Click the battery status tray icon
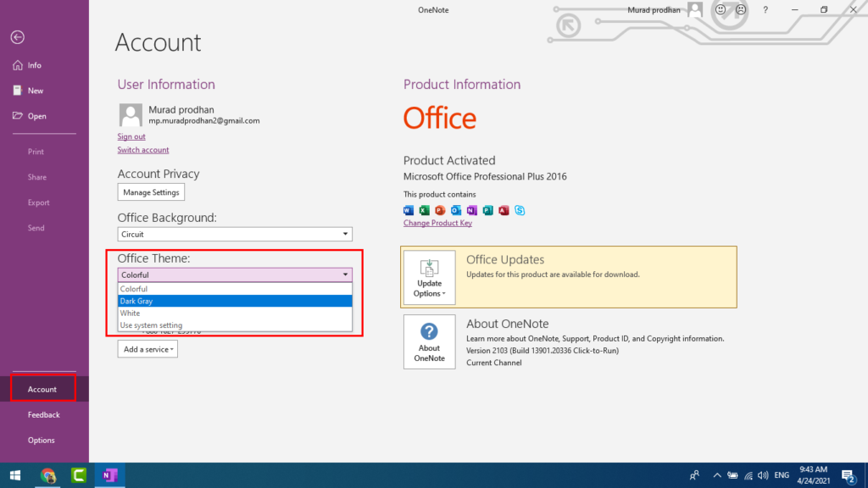The height and width of the screenshot is (488, 868). (732, 475)
